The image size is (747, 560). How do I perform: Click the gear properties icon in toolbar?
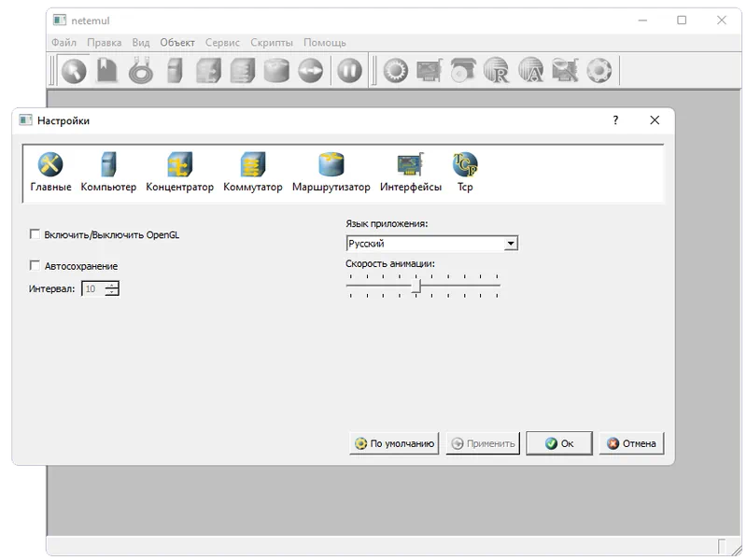click(x=396, y=71)
